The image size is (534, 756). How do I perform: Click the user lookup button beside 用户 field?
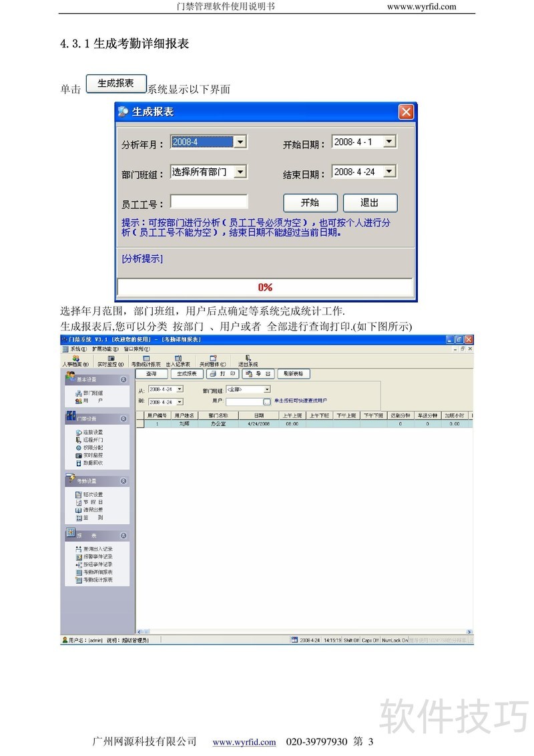[x=266, y=401]
